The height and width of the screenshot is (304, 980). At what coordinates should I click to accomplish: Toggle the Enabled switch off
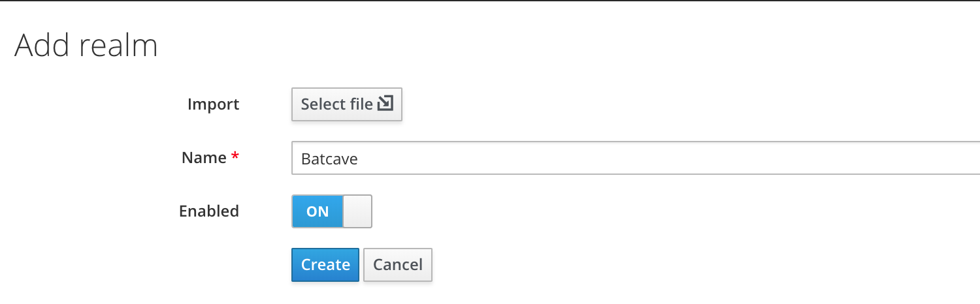click(331, 211)
